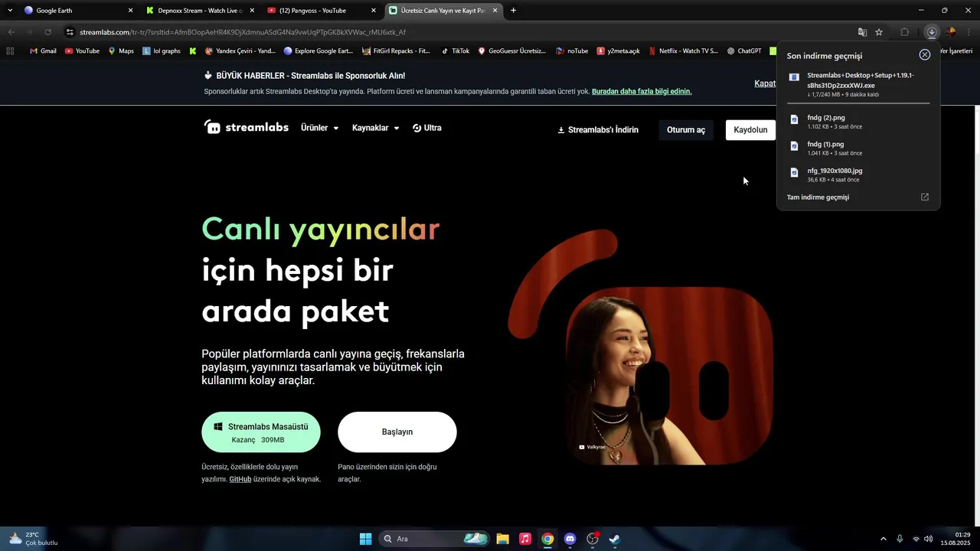View site information icon in address bar
Screen dimensions: 980x551
click(70, 32)
